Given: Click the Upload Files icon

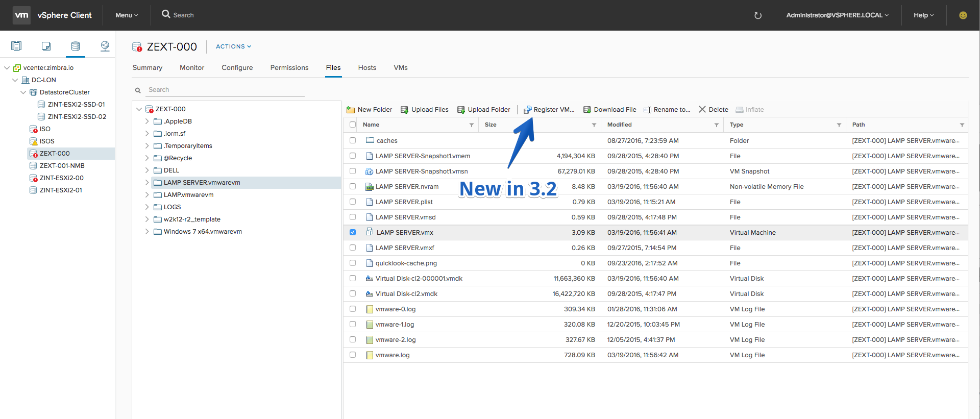Looking at the screenshot, I should click(x=404, y=110).
